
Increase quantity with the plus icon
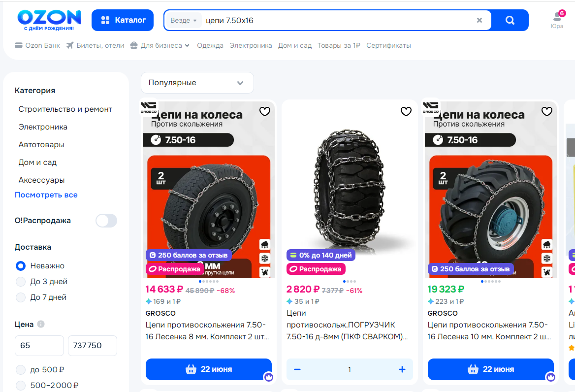tap(402, 369)
